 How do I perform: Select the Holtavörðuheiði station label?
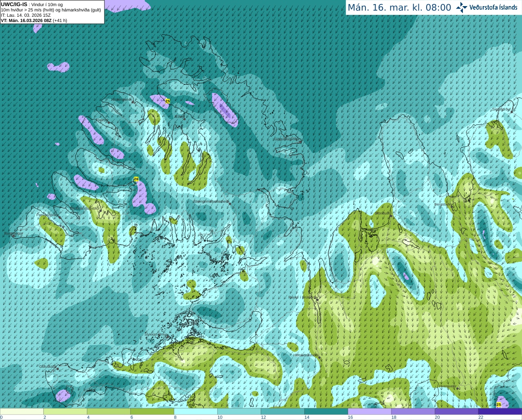point(306,355)
